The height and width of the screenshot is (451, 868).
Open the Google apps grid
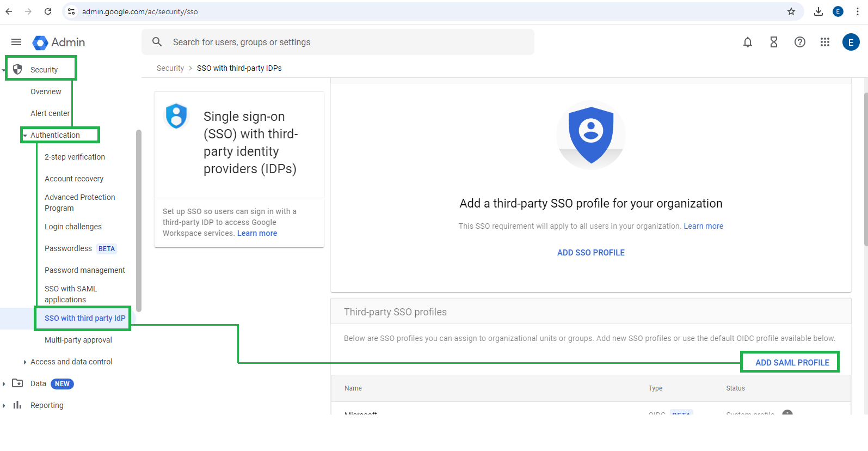825,42
